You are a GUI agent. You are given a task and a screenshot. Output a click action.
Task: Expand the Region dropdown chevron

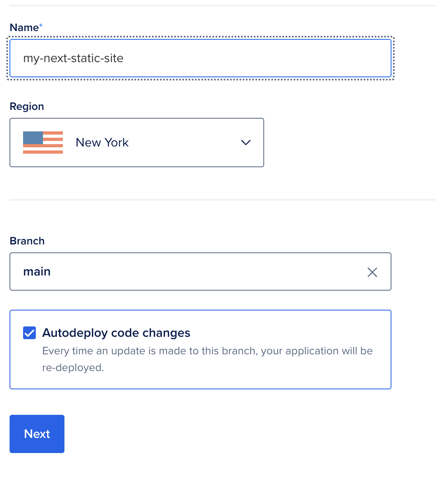246,143
